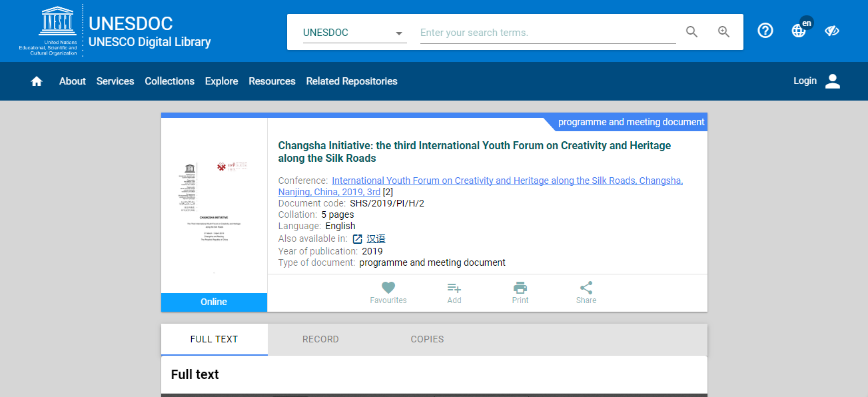Screen dimensions: 868x397
Task: Open advanced search with the plus magnifier
Action: coord(724,32)
